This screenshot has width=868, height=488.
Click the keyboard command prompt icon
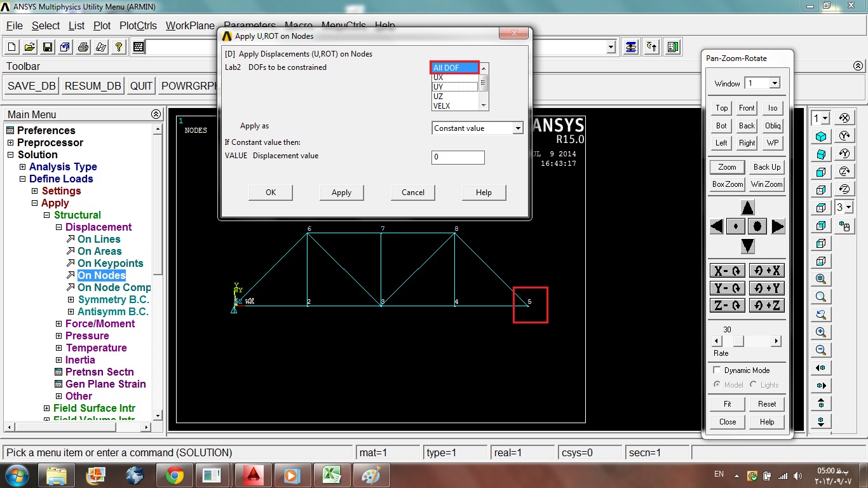(139, 47)
